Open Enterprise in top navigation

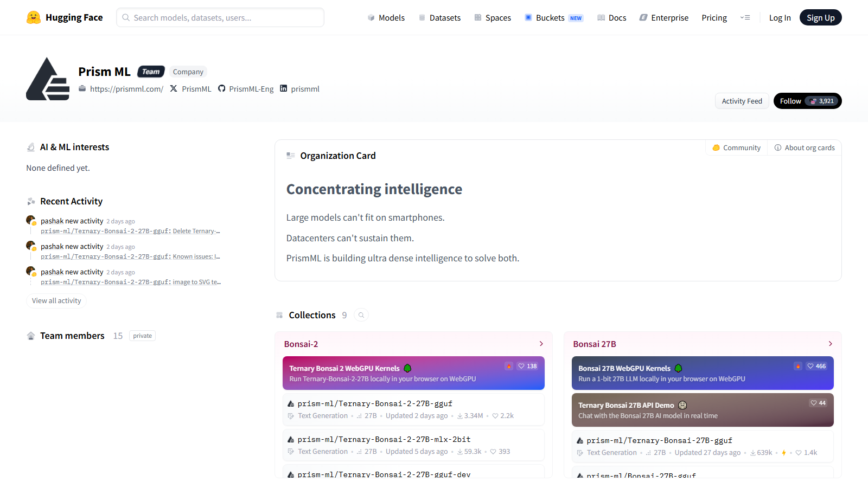664,17
